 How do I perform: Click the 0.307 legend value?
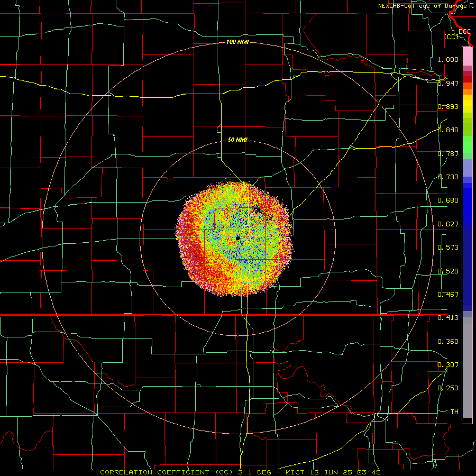(x=448, y=365)
